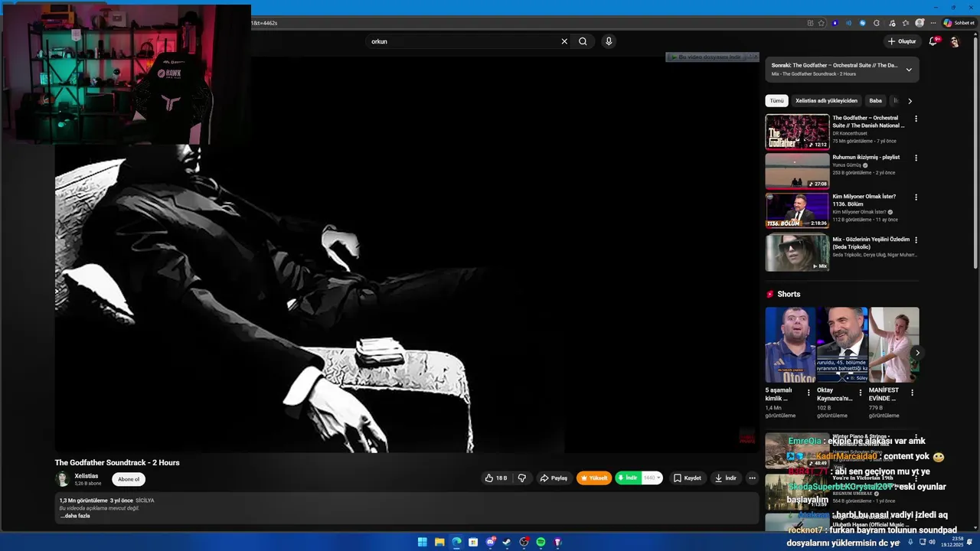Open the Oktay Kaynarca short thumbnail
980x551 pixels.
842,345
